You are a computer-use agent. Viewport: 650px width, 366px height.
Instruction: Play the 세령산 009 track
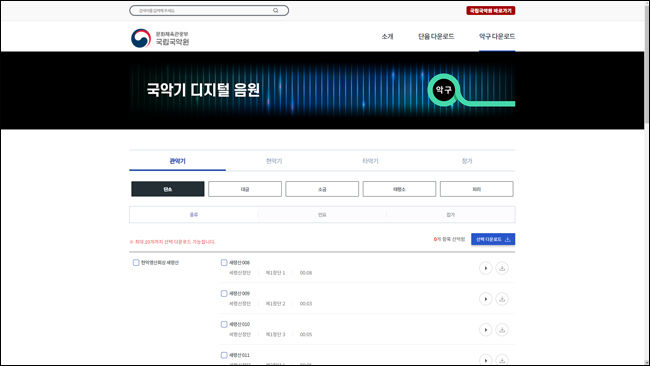coord(485,299)
